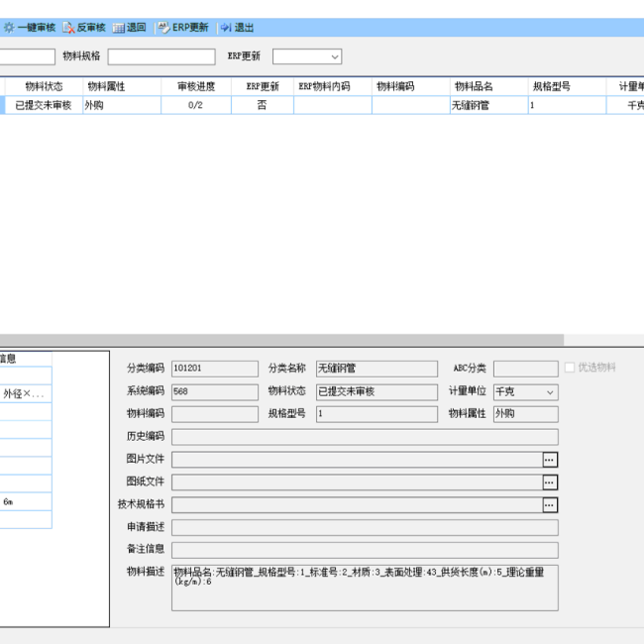Click the 申请描述 field
This screenshot has height=644, width=644.
pyautogui.click(x=365, y=527)
